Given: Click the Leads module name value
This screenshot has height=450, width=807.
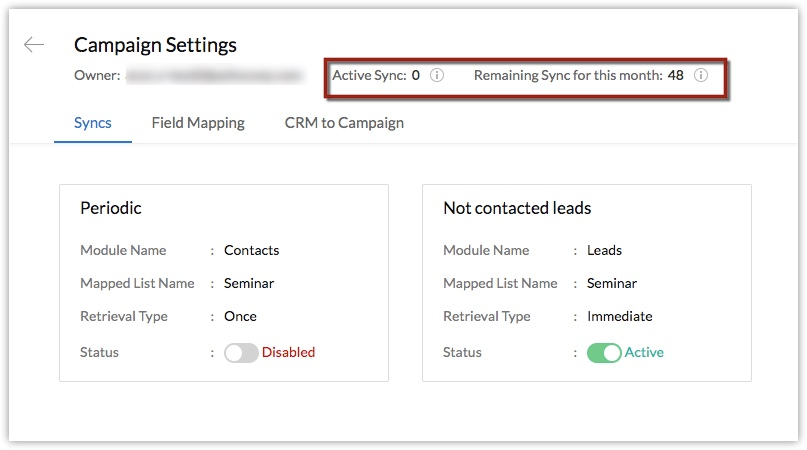Looking at the screenshot, I should tap(604, 250).
